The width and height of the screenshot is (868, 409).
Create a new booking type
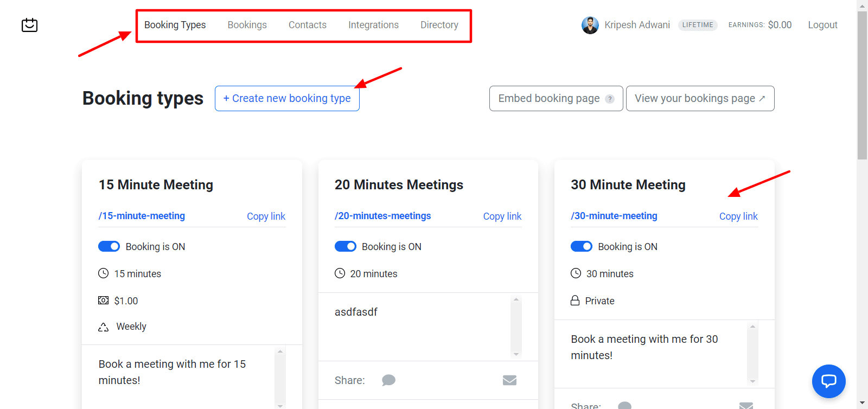287,98
